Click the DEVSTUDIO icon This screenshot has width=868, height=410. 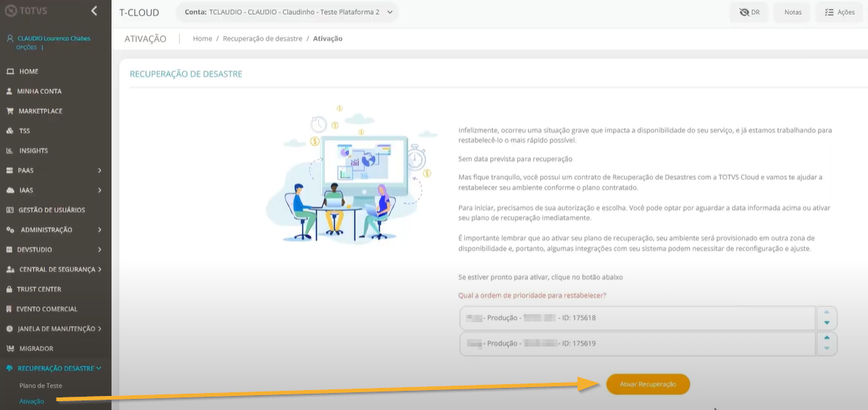[x=10, y=250]
